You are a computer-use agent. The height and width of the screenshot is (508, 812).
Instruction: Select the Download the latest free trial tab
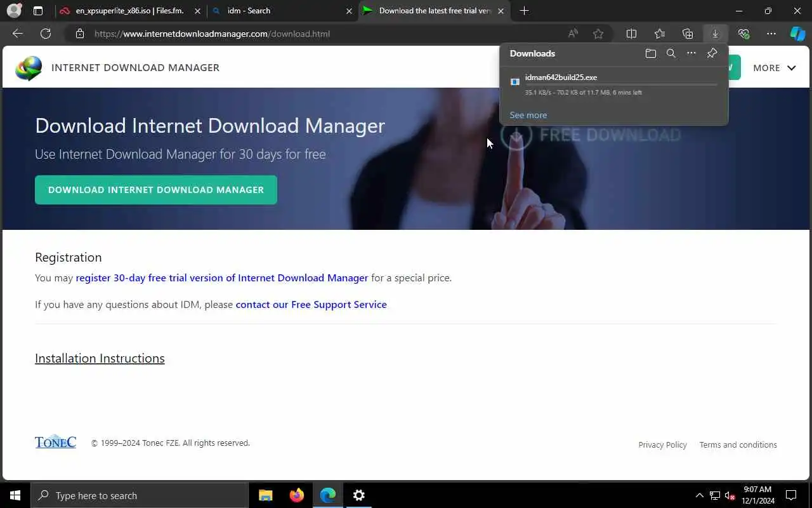pyautogui.click(x=435, y=11)
